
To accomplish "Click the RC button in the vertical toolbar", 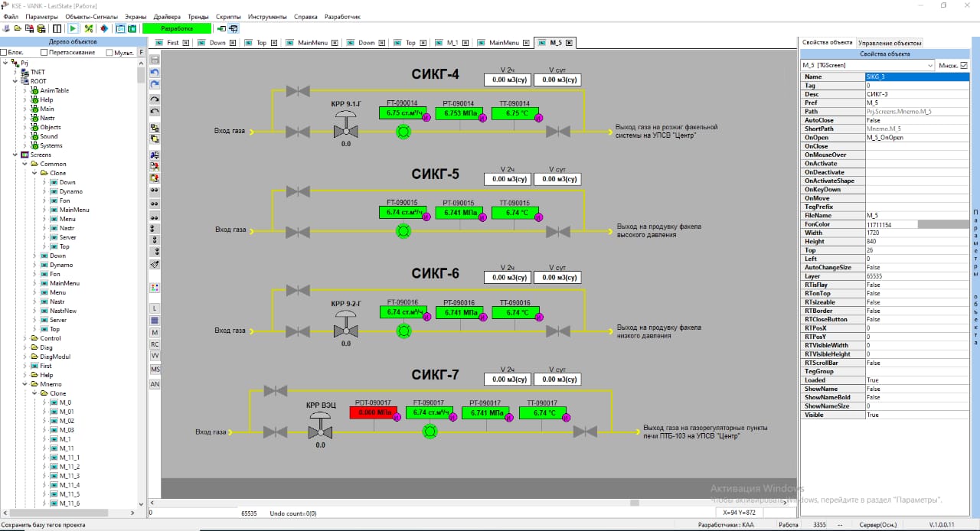I will tap(155, 344).
